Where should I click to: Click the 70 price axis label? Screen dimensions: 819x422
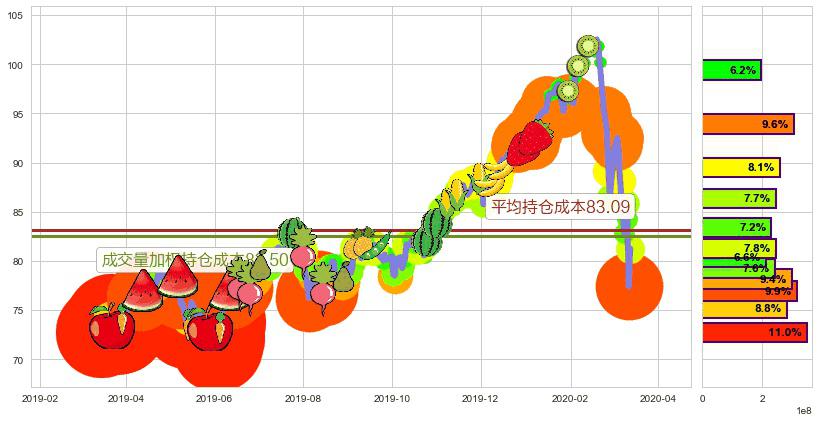18,360
